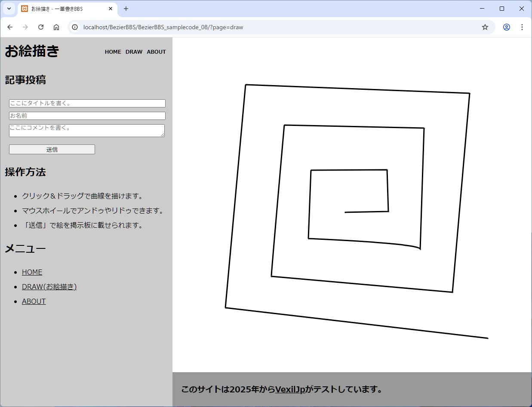Open the Chrome three-dot menu
Screen dimensions: 532x407
point(522,27)
